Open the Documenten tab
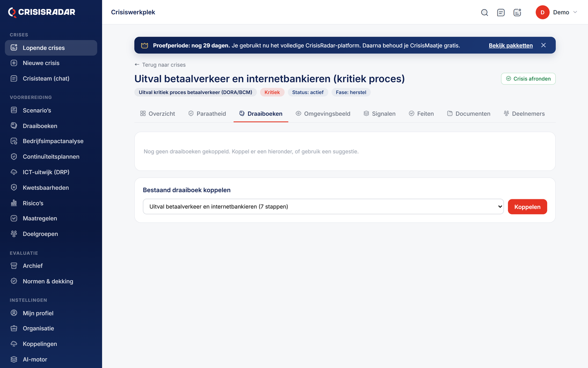This screenshot has width=588, height=368. click(x=469, y=114)
